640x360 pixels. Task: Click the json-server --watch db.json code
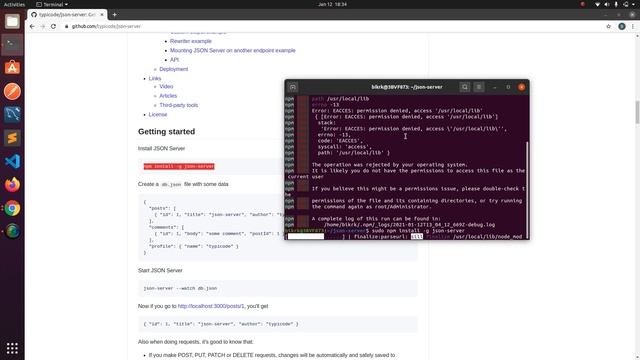tap(180, 288)
